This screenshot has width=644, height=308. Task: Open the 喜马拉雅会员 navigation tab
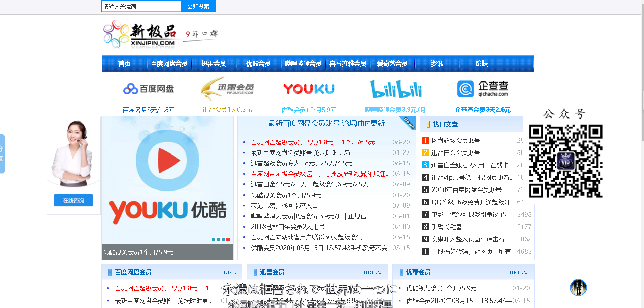[348, 64]
